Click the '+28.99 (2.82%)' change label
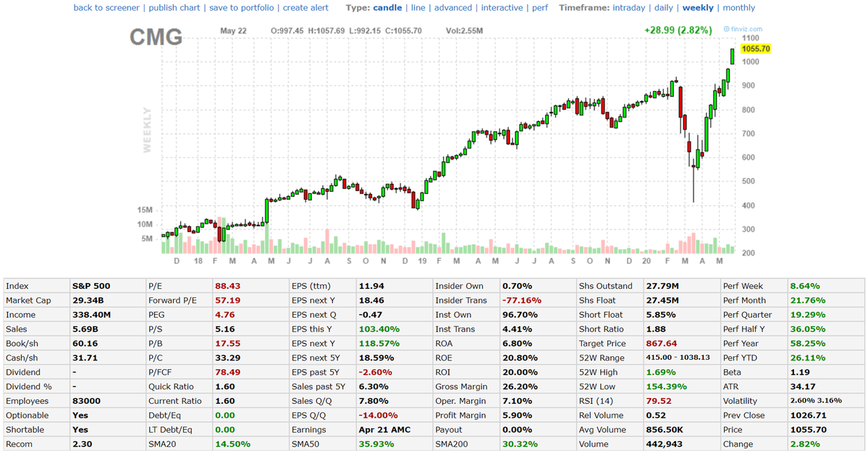This screenshot has width=868, height=474. [678, 30]
